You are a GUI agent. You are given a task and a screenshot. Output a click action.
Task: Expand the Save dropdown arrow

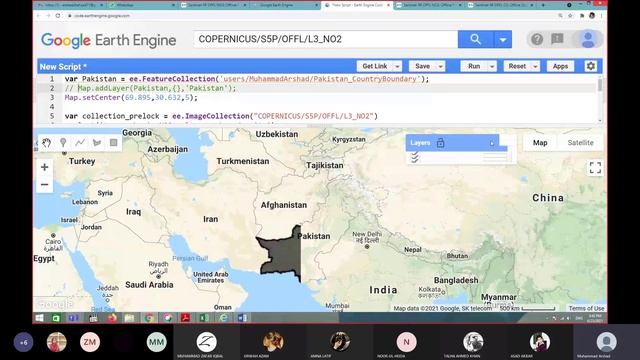pos(440,66)
